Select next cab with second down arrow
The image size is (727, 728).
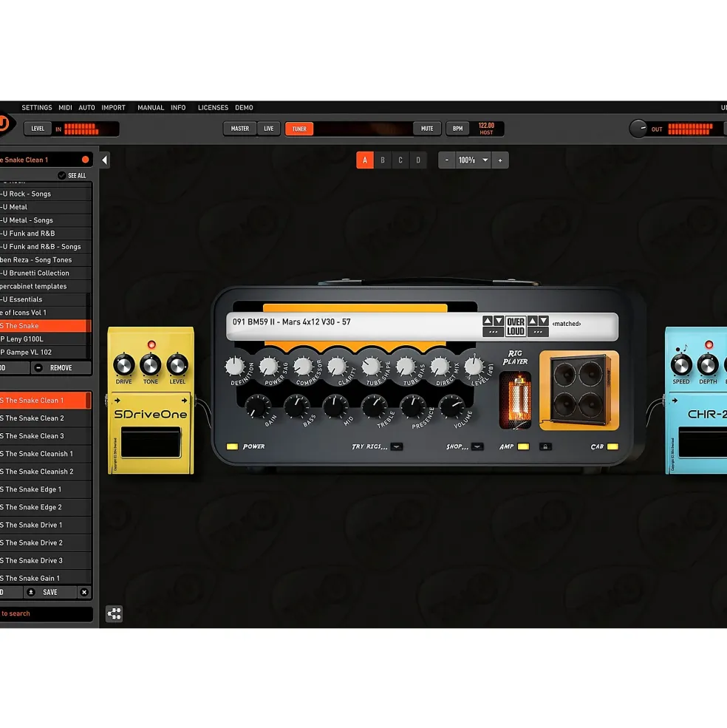point(544,321)
